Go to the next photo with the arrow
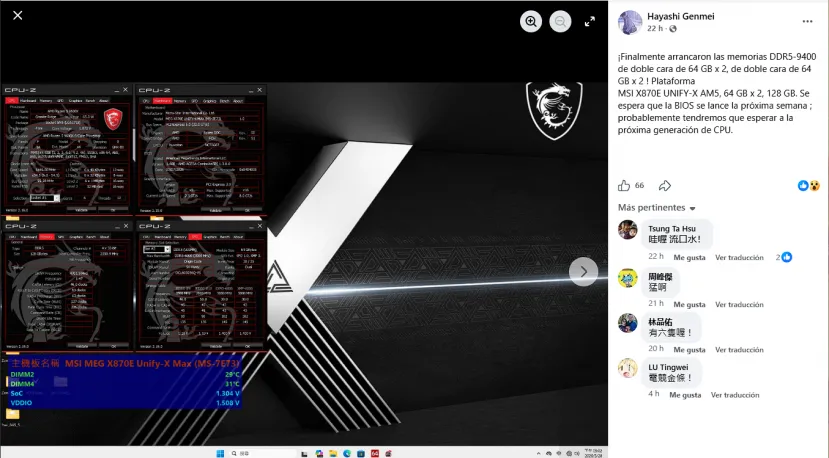 coord(583,272)
